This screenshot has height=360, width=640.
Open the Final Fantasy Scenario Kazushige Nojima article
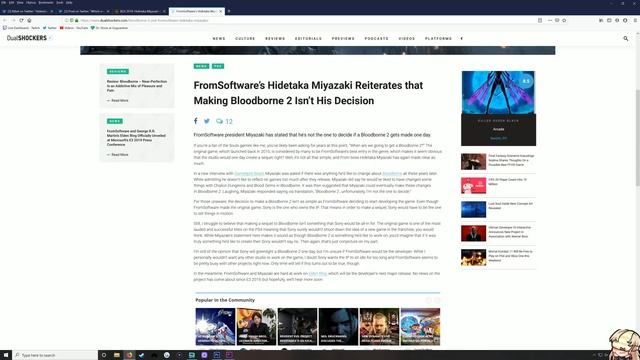[511, 160]
